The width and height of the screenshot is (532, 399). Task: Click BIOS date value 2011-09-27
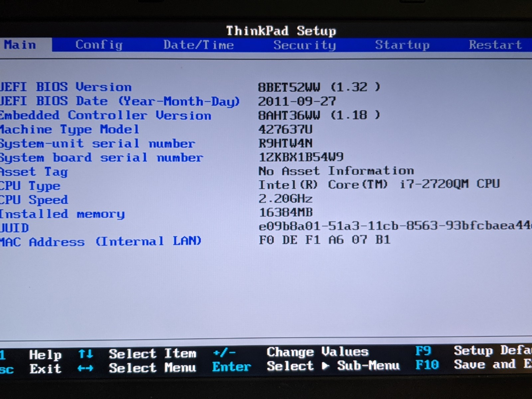[297, 101]
